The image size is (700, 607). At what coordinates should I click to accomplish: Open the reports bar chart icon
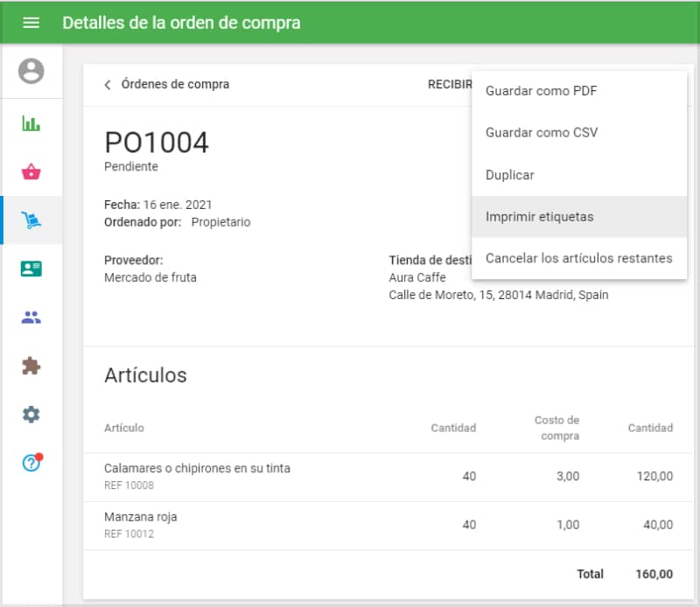click(31, 123)
